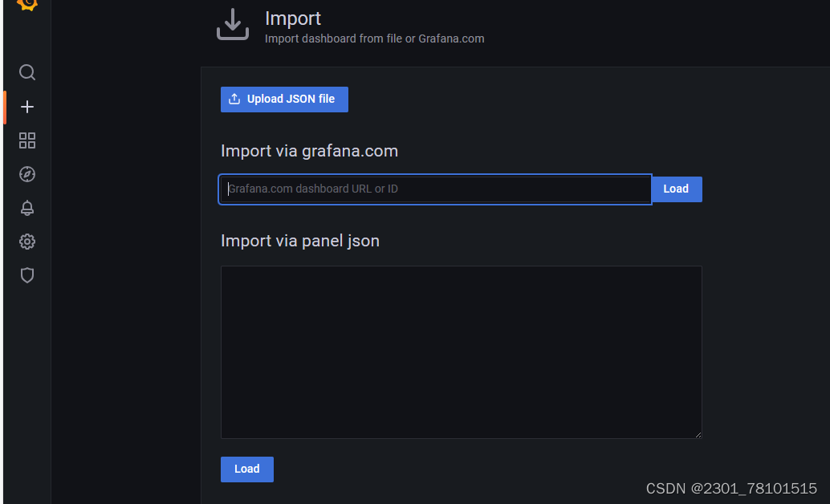The height and width of the screenshot is (504, 830).
Task: Open Configuration via the gear icon
Action: [x=26, y=242]
